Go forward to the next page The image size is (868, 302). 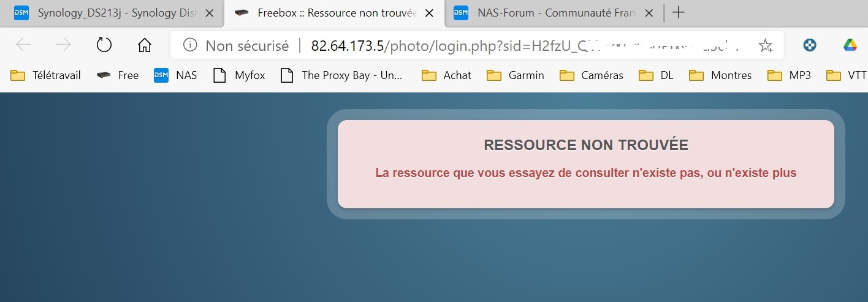[x=63, y=45]
